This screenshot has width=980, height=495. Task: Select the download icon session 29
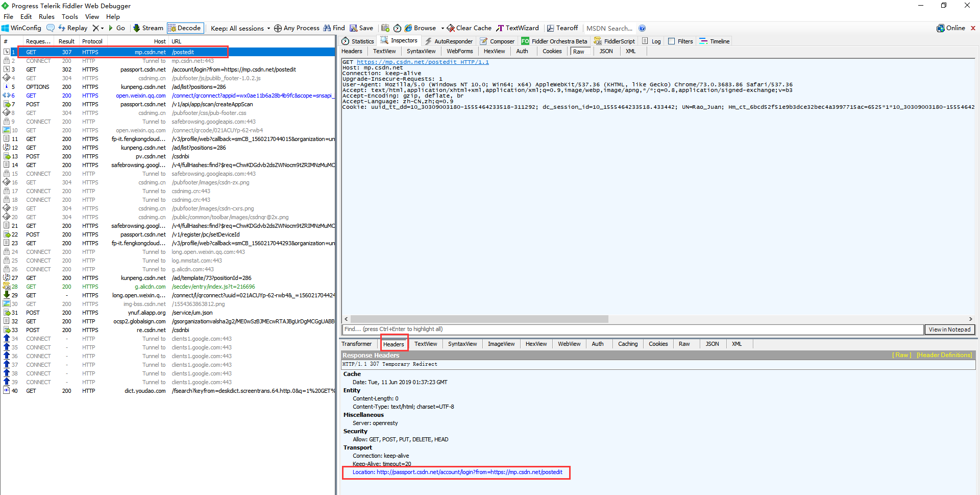tap(7, 295)
